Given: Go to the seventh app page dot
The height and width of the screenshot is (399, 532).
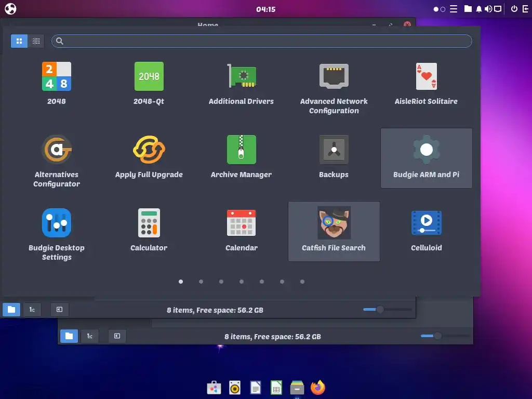Looking at the screenshot, I should [x=302, y=282].
